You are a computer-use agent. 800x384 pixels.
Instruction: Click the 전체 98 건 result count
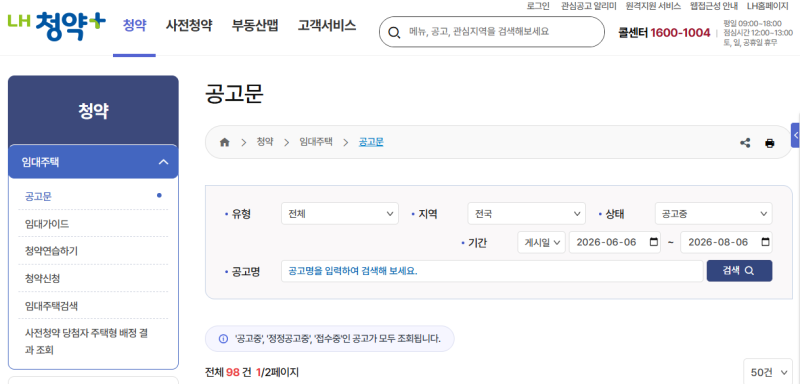pyautogui.click(x=228, y=372)
